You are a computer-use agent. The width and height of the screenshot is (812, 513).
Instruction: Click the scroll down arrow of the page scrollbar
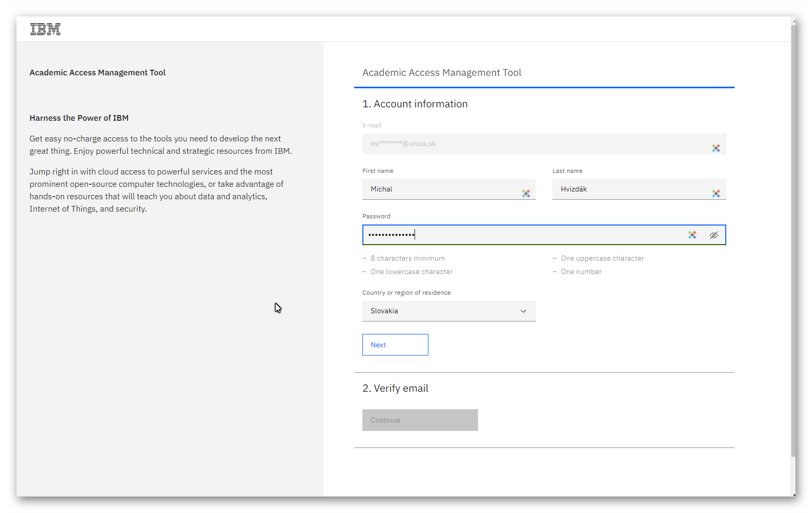click(793, 494)
